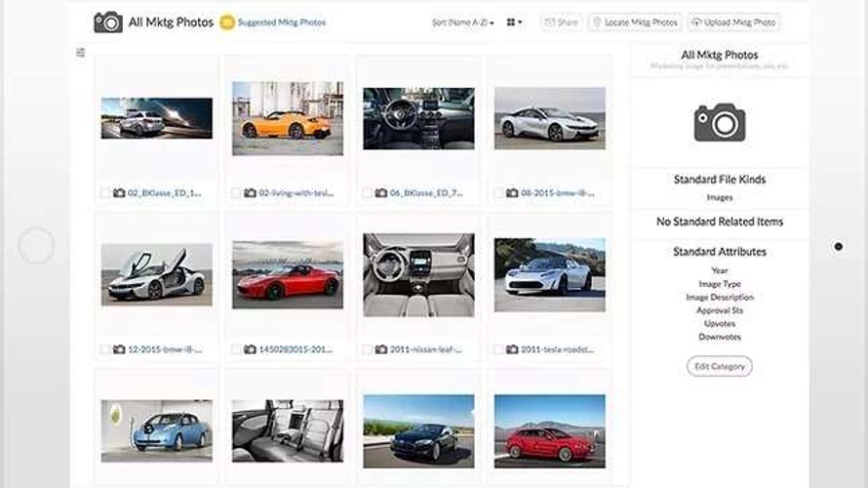
Task: Click camera icon beside 2011-tesla-roadst
Action: [x=512, y=349]
